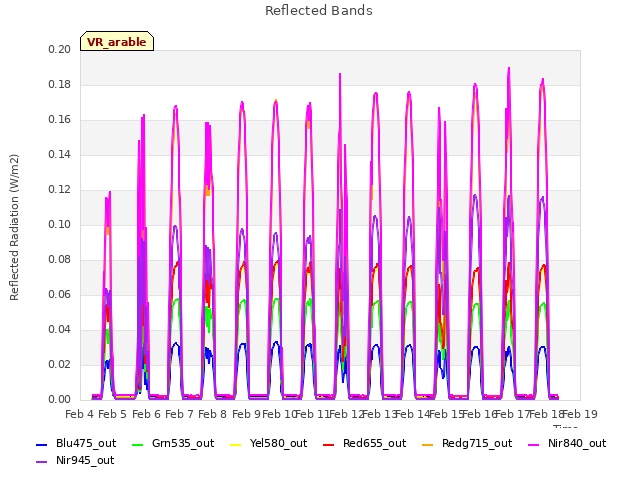Viewport: 640px width, 480px height.
Task: Click the Nir840_out magenta legend swatch
Action: click(533, 444)
